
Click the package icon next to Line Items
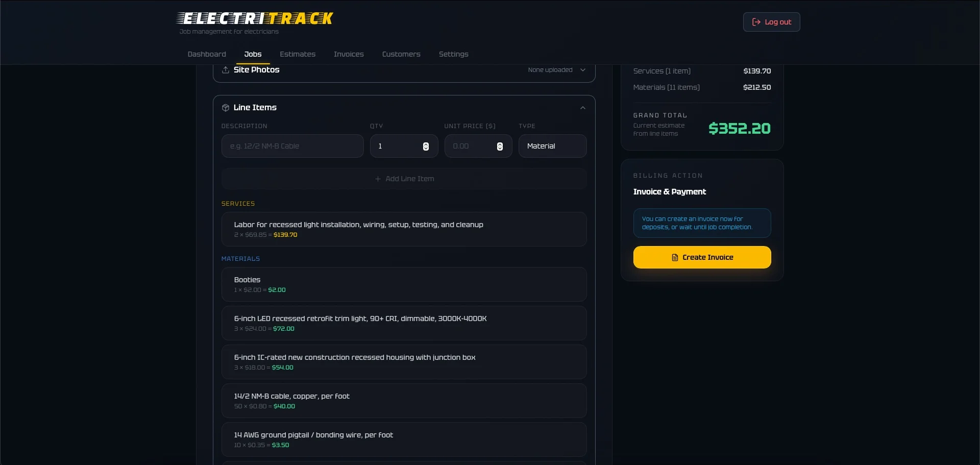(225, 108)
